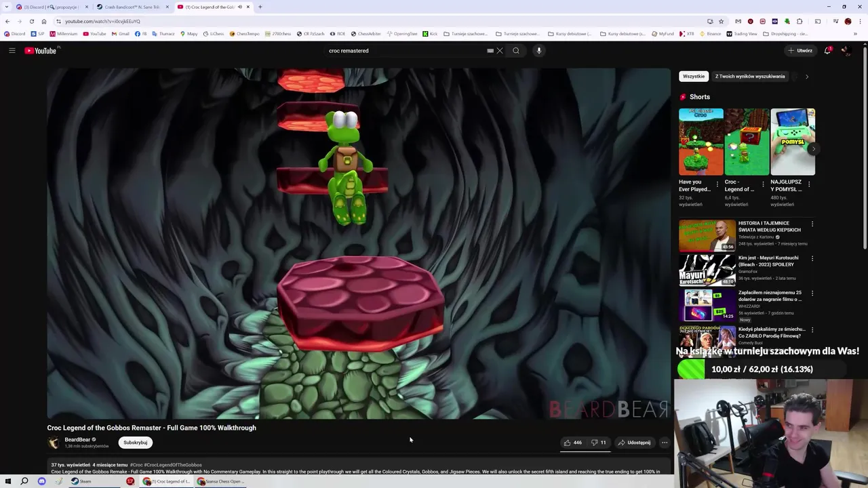Open the browser Extensions puzzle icon

pos(800,21)
